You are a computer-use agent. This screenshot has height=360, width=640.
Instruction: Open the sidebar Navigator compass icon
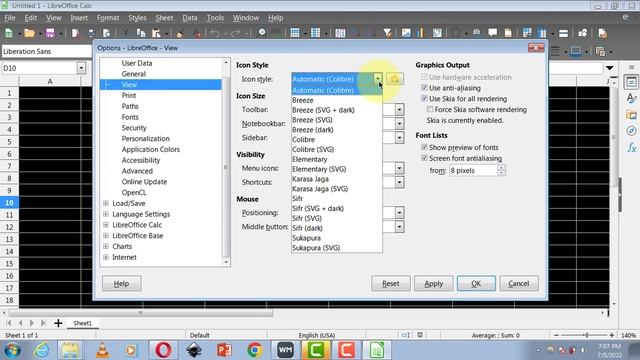click(x=631, y=131)
